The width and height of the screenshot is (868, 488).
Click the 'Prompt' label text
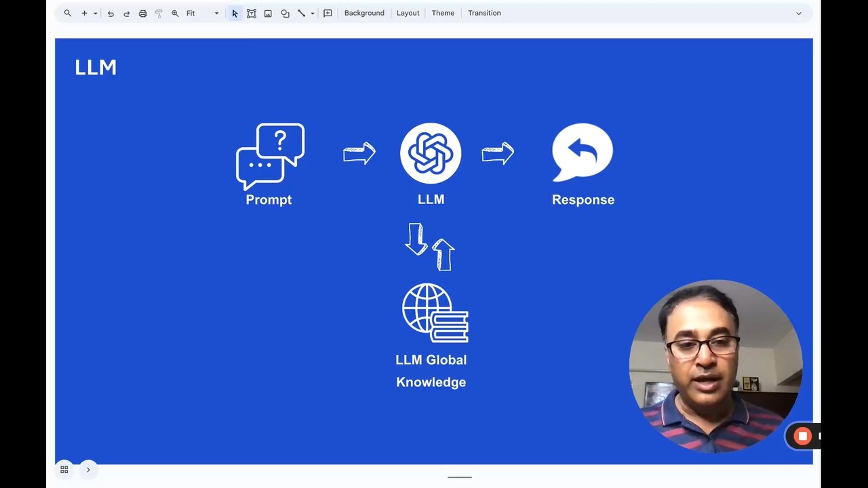[269, 200]
